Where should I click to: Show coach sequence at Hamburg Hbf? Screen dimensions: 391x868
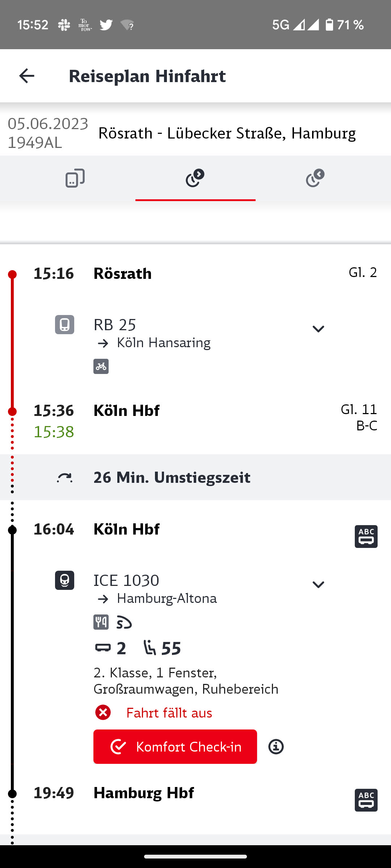(366, 800)
